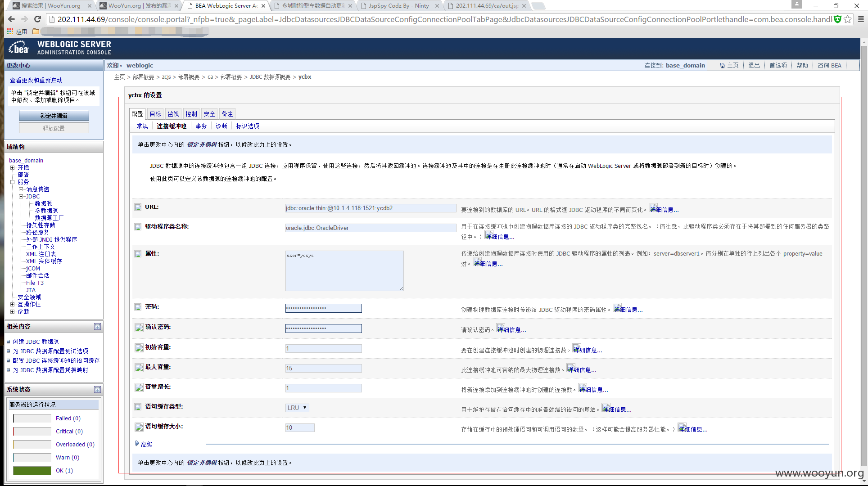Click browser back arrow
This screenshot has width=868, height=486.
pos(11,19)
